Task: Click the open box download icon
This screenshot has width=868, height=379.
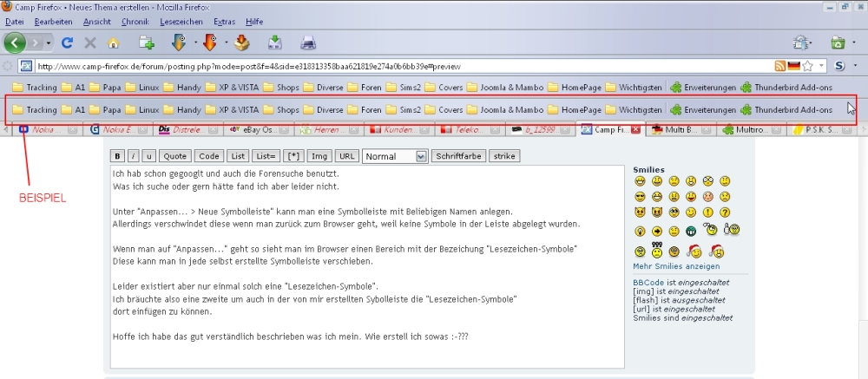Action: 242,42
